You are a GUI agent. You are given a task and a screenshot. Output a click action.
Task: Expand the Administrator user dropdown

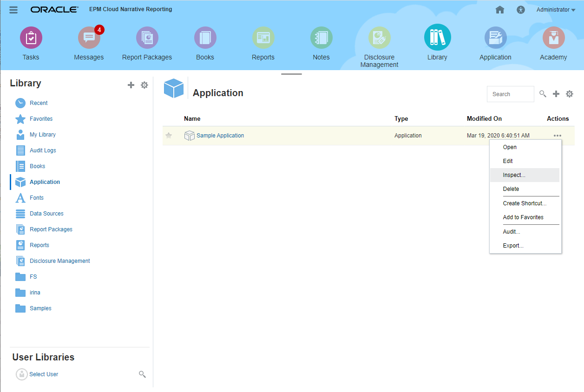pos(556,10)
